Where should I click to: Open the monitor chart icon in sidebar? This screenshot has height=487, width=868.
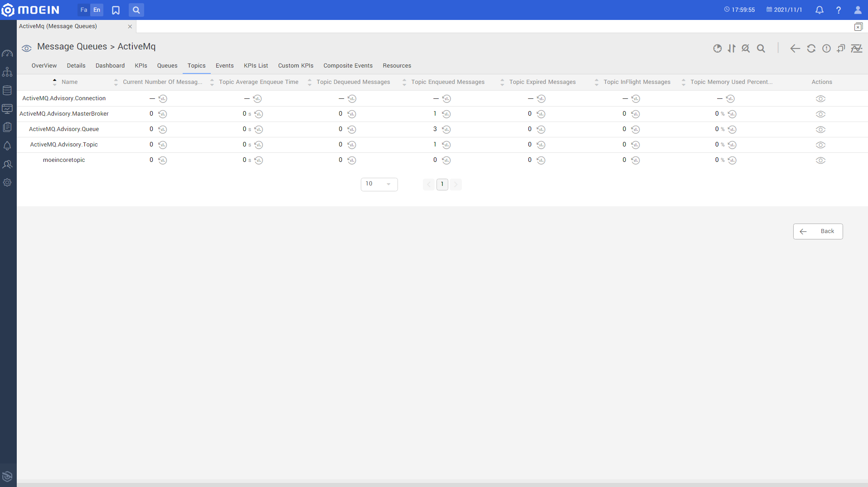pos(7,109)
